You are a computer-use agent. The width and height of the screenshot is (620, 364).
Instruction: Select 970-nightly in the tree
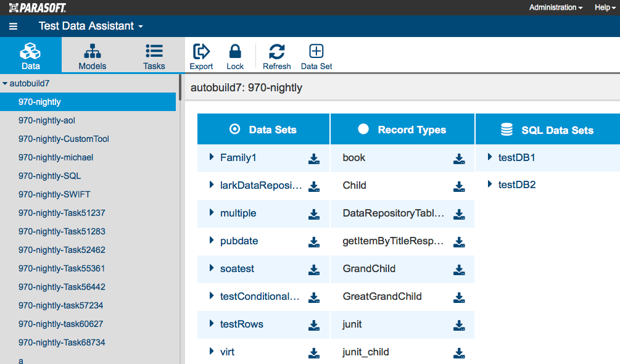point(88,102)
